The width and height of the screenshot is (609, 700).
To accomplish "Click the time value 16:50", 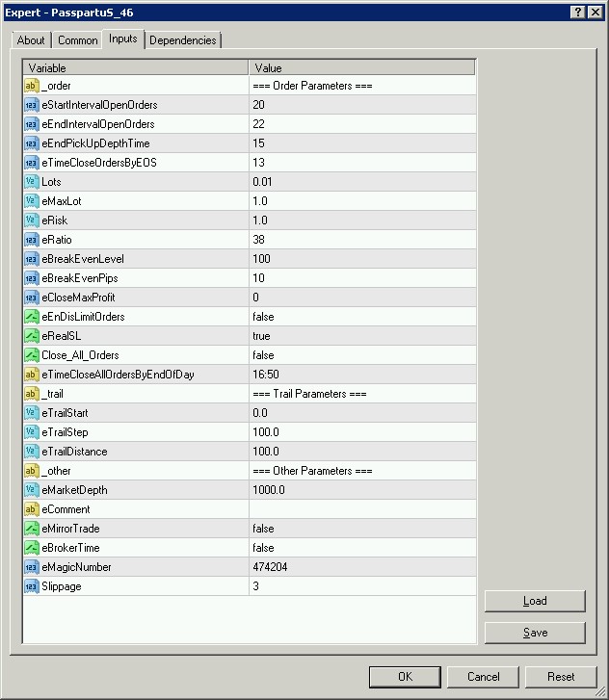I will coord(266,375).
